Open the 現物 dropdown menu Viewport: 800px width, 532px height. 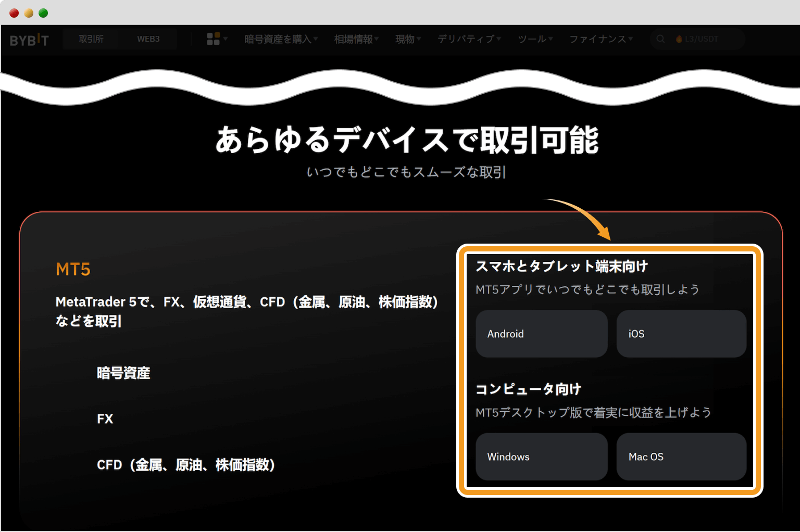coord(408,39)
